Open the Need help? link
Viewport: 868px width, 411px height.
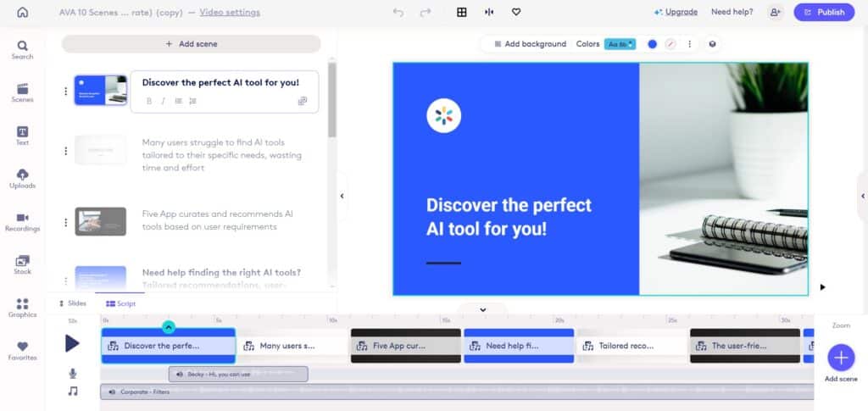[732, 12]
